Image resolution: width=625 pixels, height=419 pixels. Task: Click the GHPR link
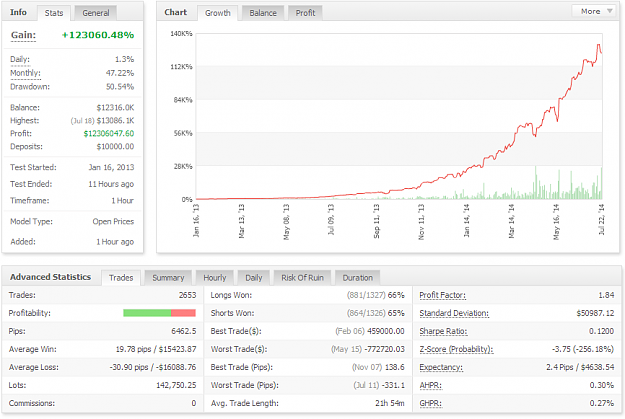click(430, 403)
